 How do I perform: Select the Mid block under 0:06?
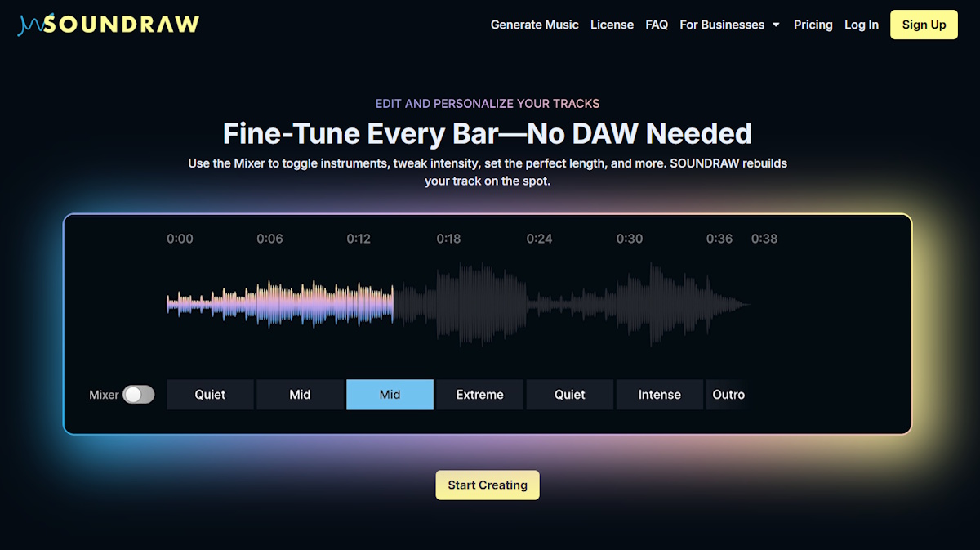coord(300,395)
